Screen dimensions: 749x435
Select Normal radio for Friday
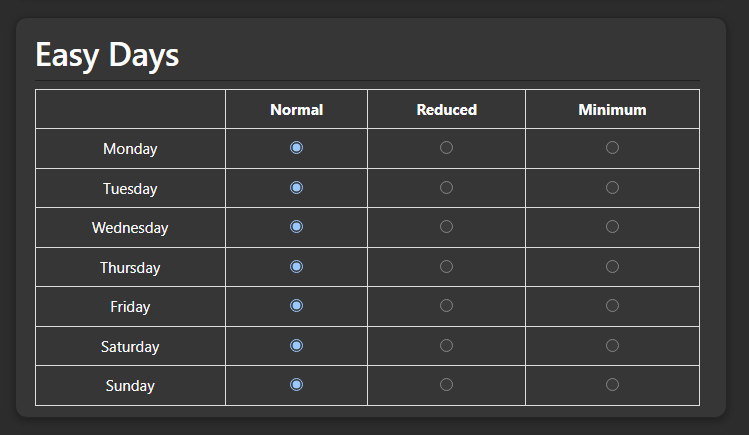point(296,306)
